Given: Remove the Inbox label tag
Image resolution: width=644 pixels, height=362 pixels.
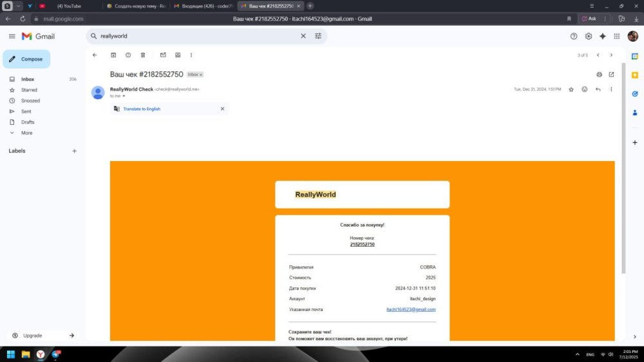Looking at the screenshot, I should pyautogui.click(x=201, y=75).
